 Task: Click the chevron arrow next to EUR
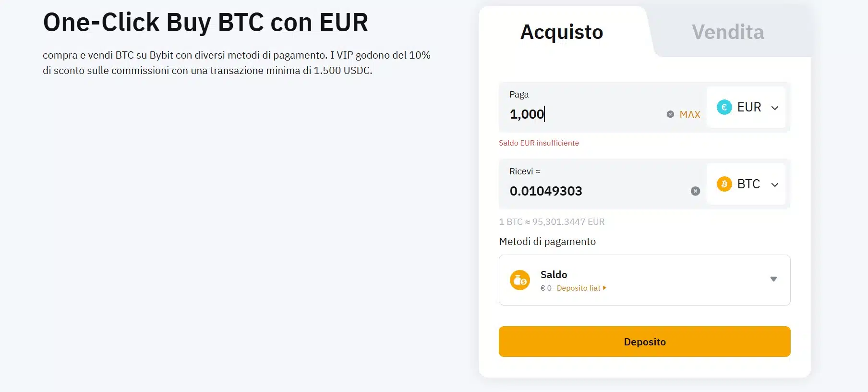775,108
